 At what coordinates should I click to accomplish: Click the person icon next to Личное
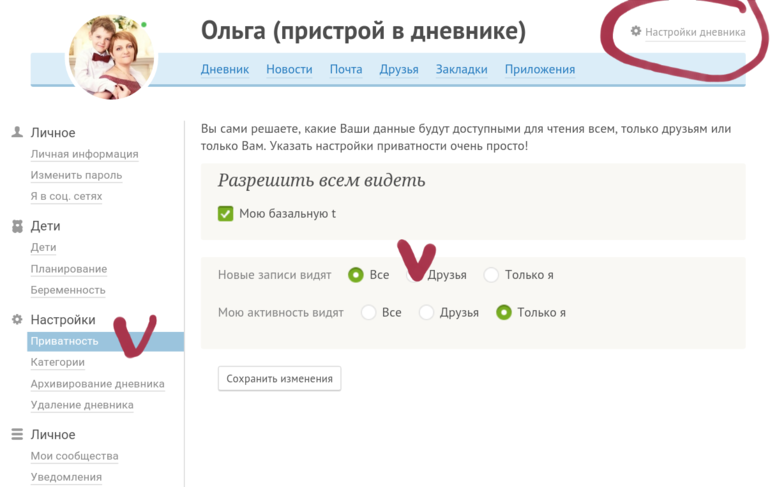pos(17,132)
